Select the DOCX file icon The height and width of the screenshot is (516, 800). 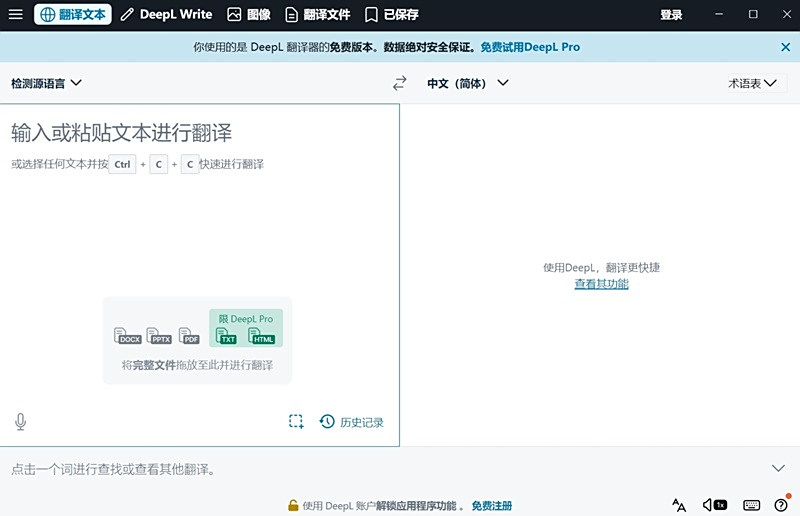128,336
